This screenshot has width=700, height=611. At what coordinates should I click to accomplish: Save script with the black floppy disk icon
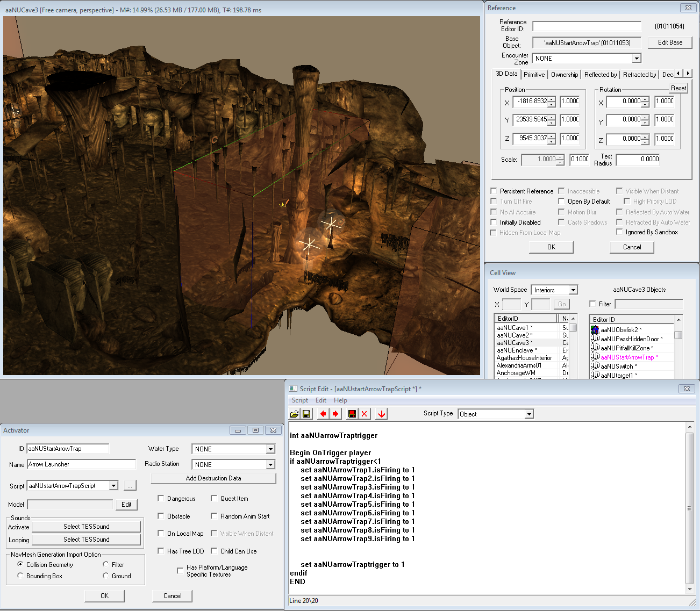pos(306,414)
